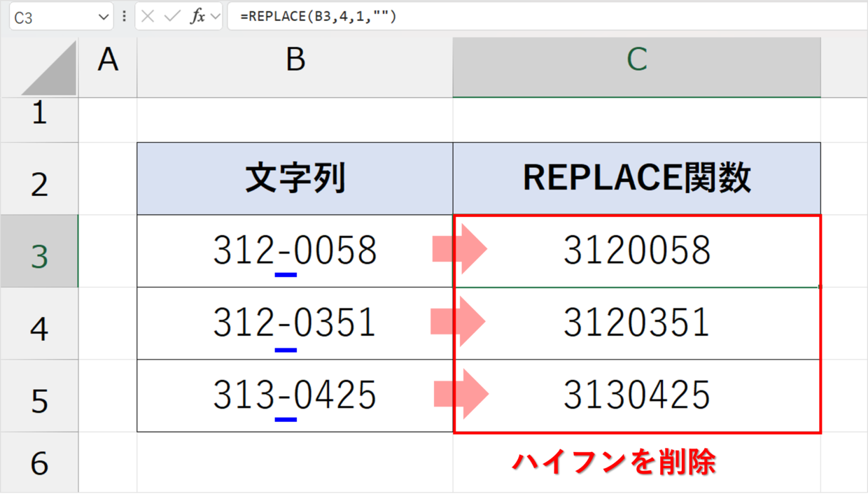Image resolution: width=868 pixels, height=501 pixels.
Task: Click the three-dot Name Box resize handle
Action: pyautogui.click(x=125, y=17)
